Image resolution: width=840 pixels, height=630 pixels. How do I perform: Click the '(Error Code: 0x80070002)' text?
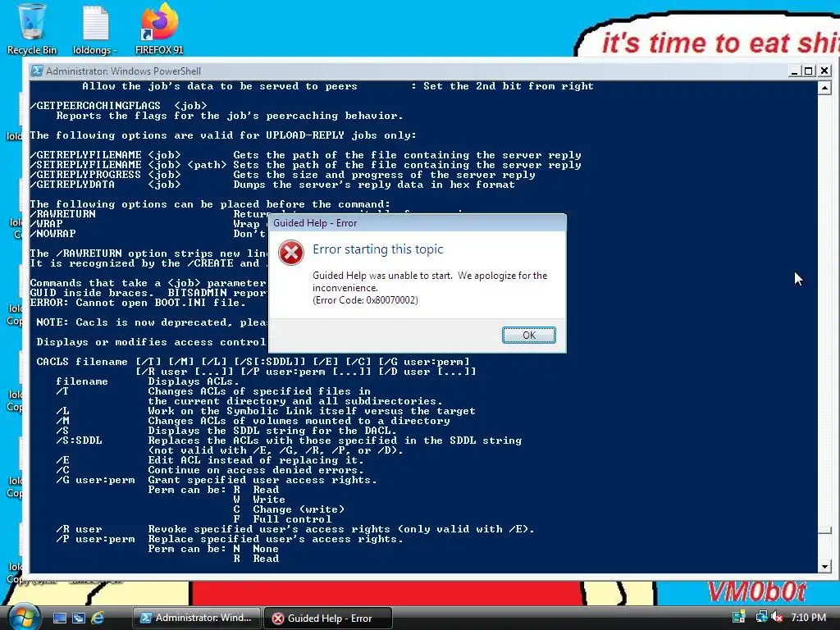[365, 300]
